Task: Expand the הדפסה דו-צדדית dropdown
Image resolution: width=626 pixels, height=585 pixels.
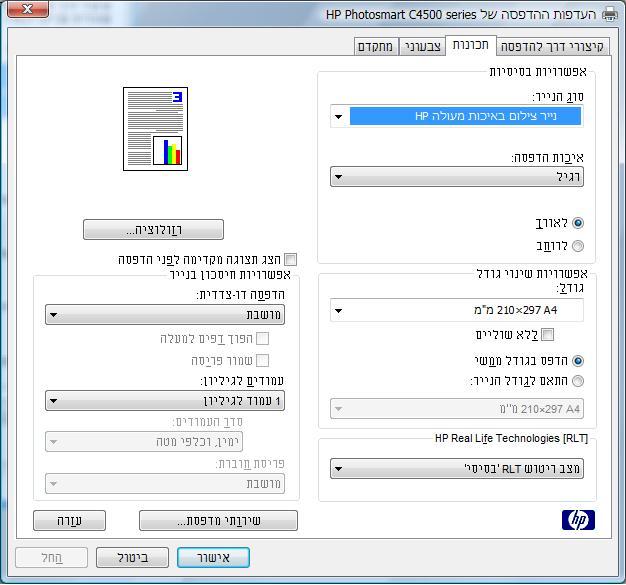Action: (166, 315)
